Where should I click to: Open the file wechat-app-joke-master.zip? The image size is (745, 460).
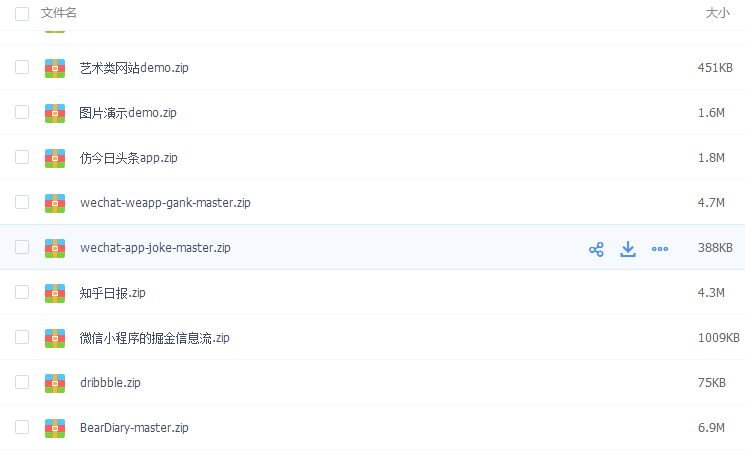click(x=155, y=248)
